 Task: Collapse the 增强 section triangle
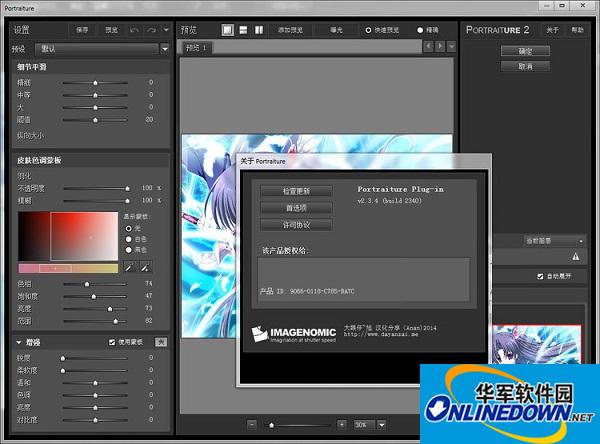(19, 342)
